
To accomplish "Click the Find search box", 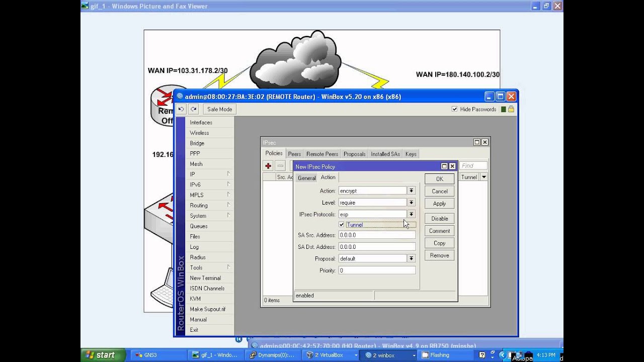I will click(x=473, y=166).
